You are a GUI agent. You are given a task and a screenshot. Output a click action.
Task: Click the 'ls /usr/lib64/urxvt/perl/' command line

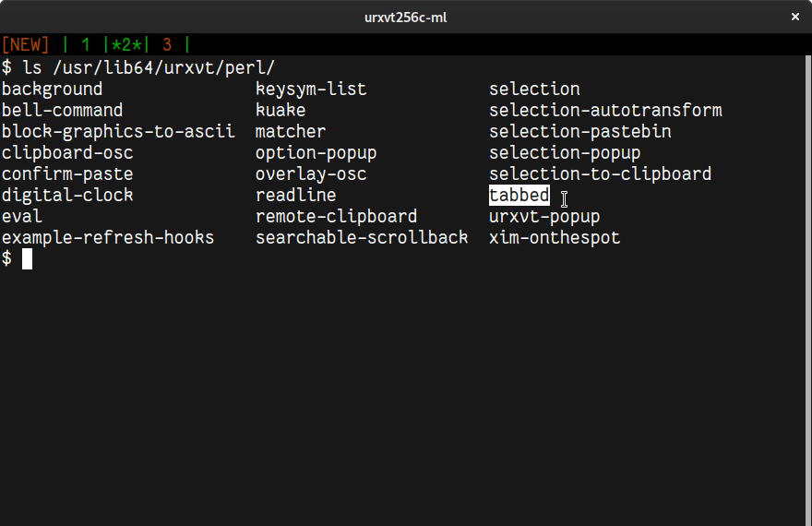click(149, 67)
